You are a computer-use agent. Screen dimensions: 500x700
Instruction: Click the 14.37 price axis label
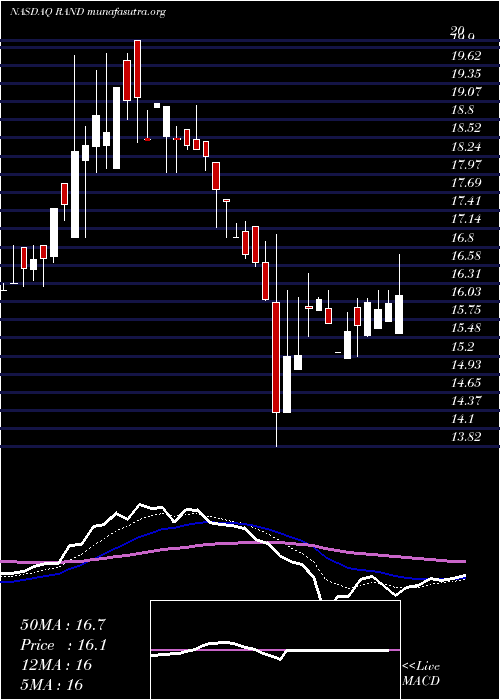(466, 401)
